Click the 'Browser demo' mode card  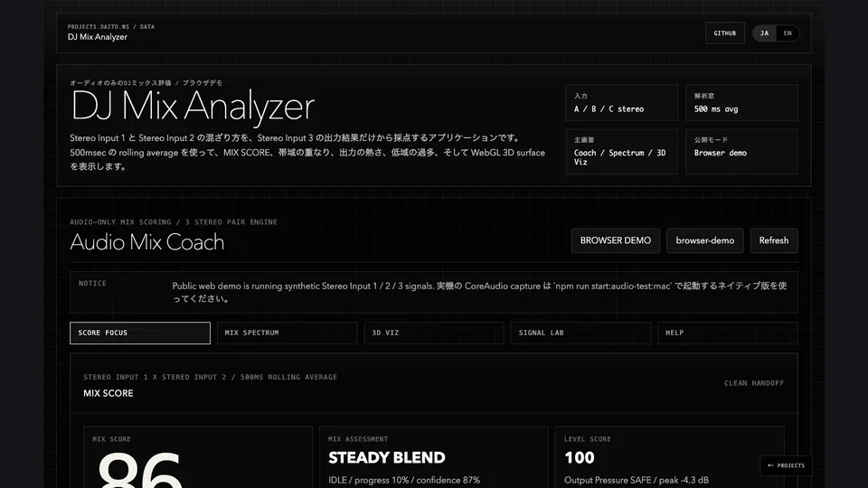pos(741,152)
